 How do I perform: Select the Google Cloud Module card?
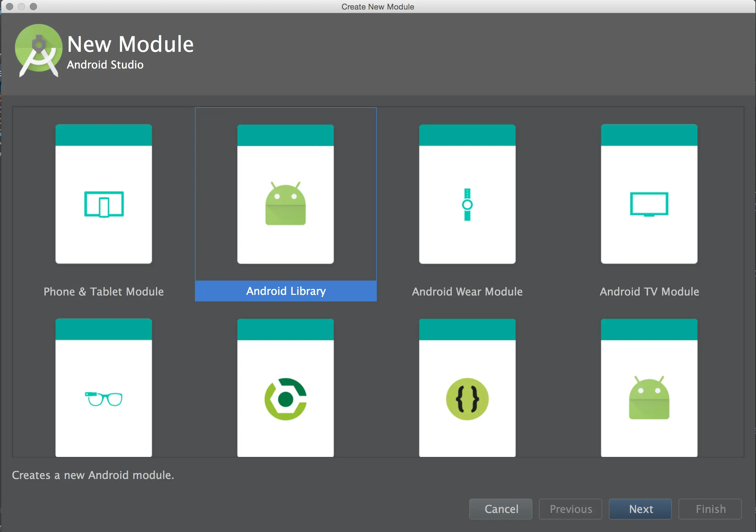(285, 388)
